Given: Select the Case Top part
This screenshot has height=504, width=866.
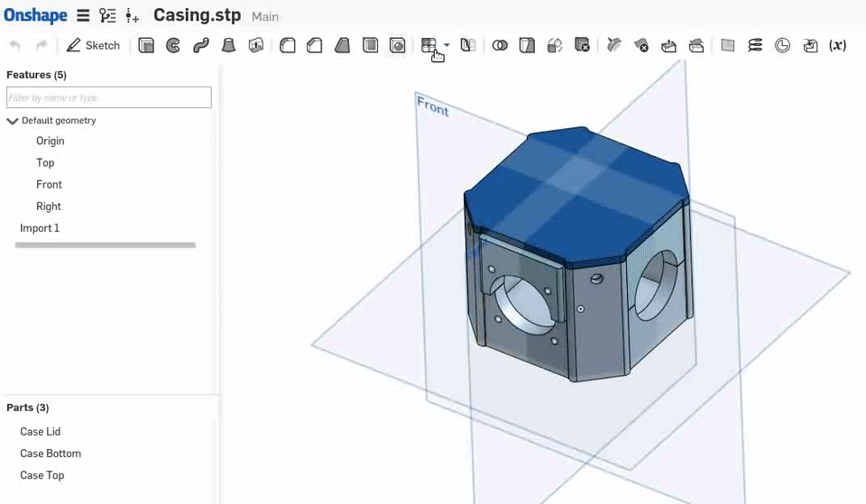Looking at the screenshot, I should 42,475.
